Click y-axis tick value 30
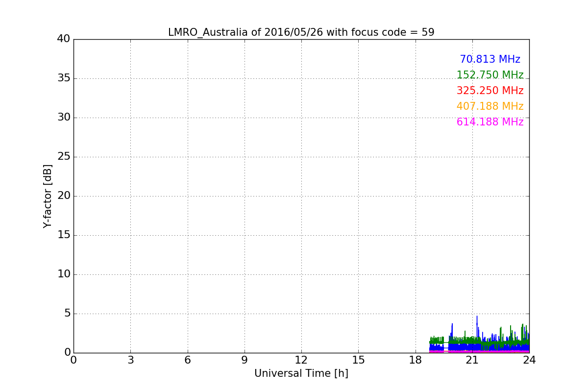The height and width of the screenshot is (392, 588). pyautogui.click(x=64, y=118)
